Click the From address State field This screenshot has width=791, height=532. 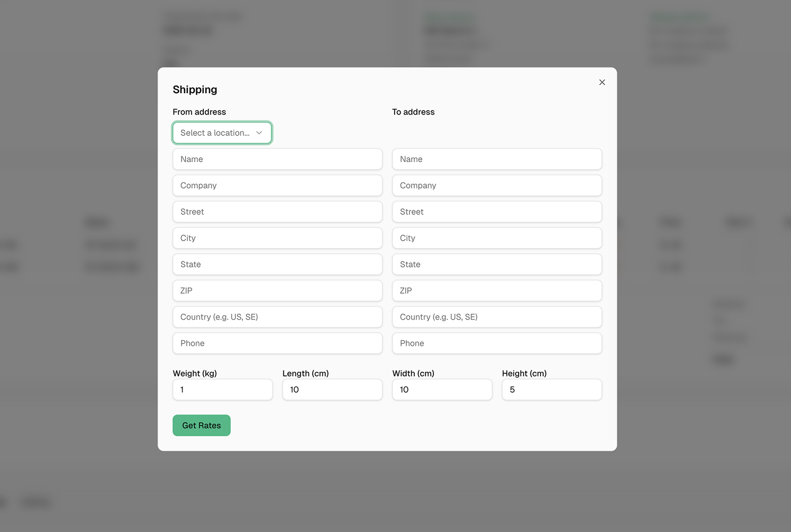(277, 264)
